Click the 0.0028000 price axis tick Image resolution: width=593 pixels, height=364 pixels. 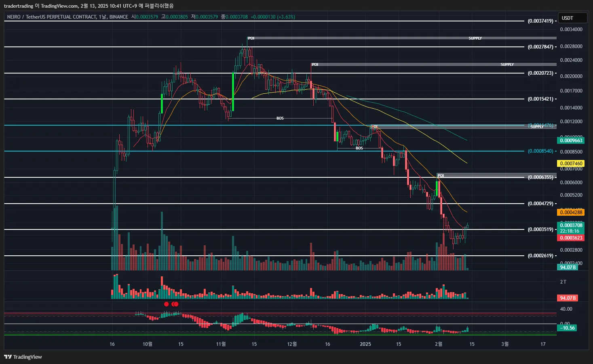point(571,46)
